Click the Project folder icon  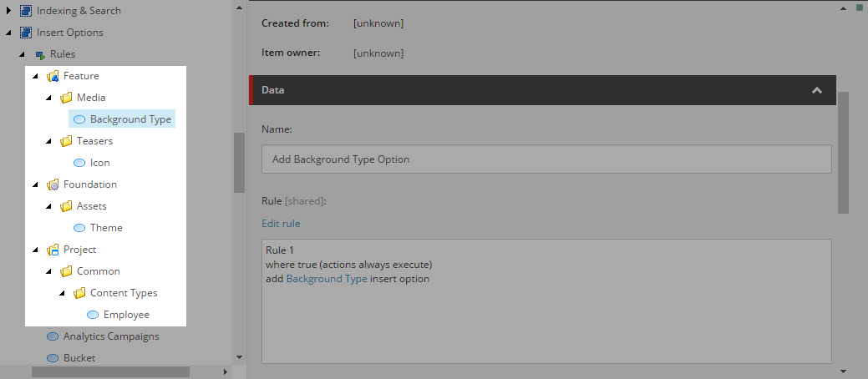tap(53, 250)
